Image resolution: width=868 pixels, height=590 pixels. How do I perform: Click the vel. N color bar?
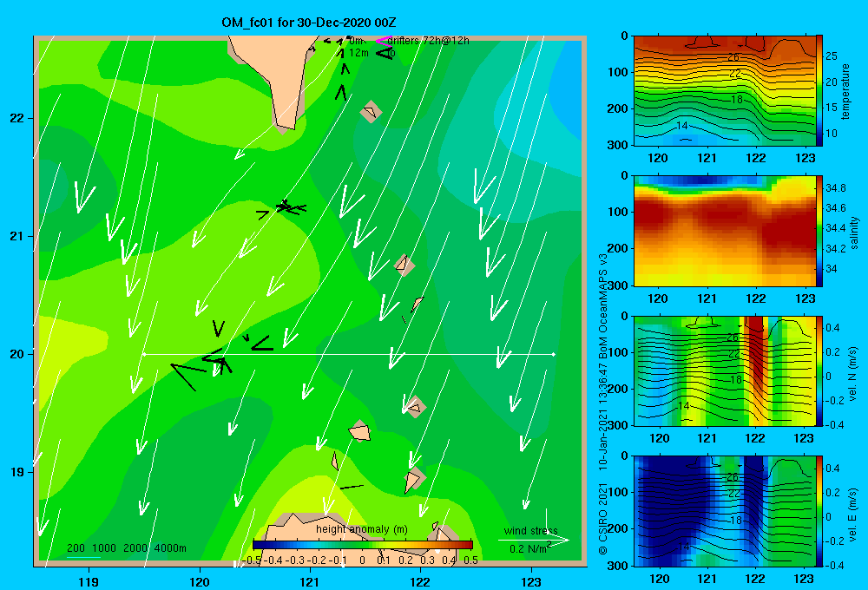[819, 371]
